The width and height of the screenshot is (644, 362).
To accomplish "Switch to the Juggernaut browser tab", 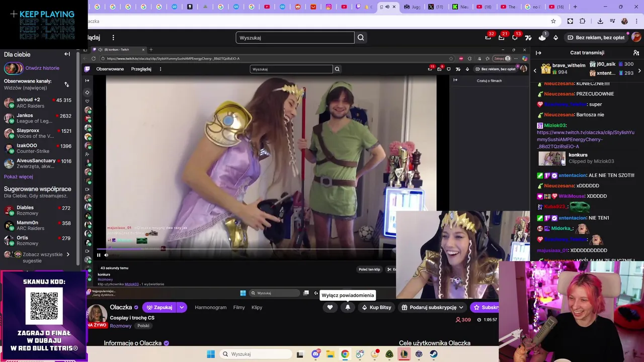I will point(412,7).
